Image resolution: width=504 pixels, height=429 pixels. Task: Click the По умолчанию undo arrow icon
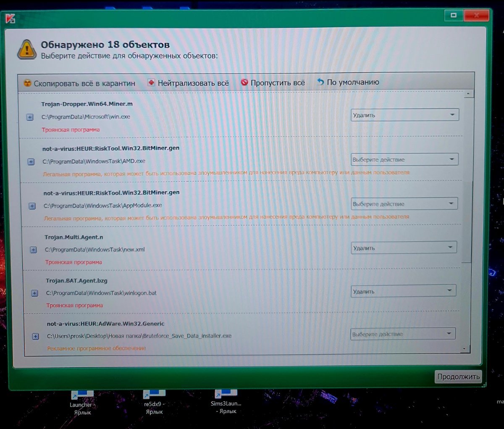click(x=320, y=82)
